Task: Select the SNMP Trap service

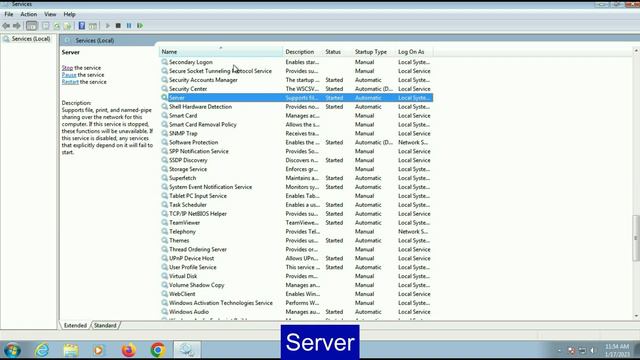Action: point(296,133)
